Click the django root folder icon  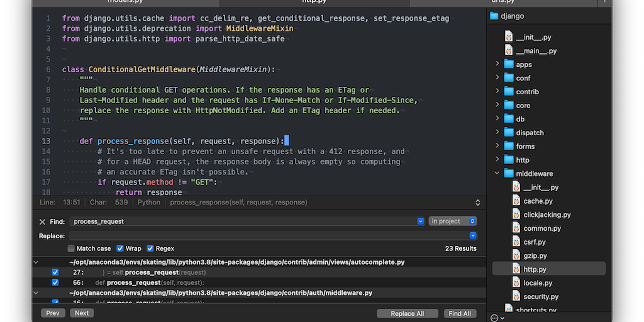494,16
